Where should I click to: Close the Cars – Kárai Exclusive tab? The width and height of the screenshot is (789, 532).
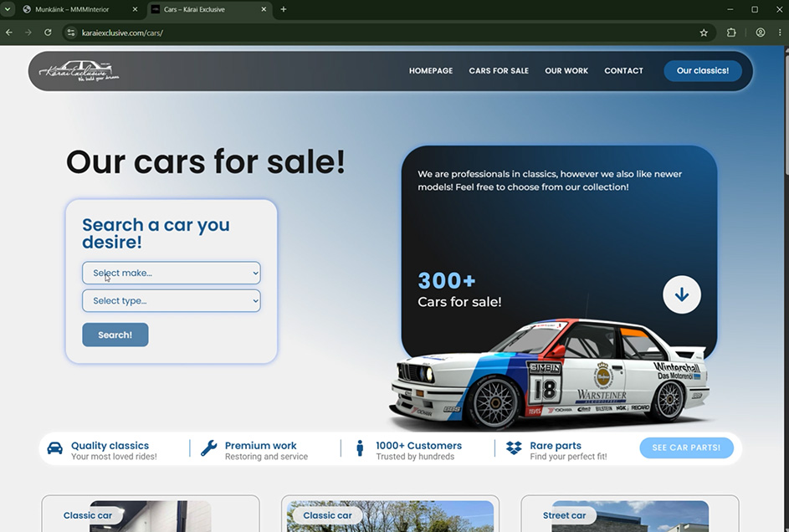pos(264,9)
